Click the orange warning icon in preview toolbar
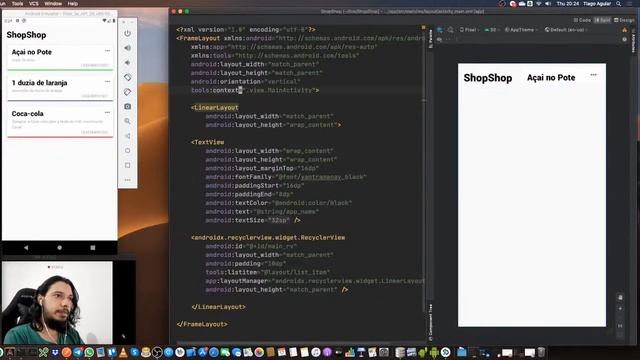Viewport: 640px width, 360px height. pos(624,30)
